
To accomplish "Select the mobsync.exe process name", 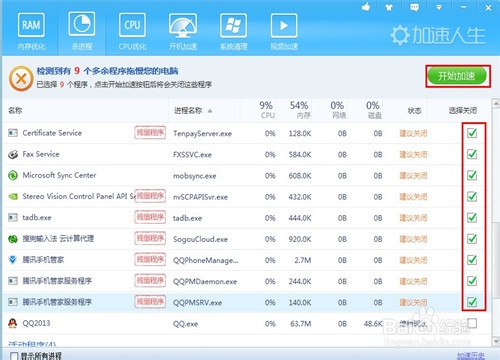I will [x=195, y=176].
